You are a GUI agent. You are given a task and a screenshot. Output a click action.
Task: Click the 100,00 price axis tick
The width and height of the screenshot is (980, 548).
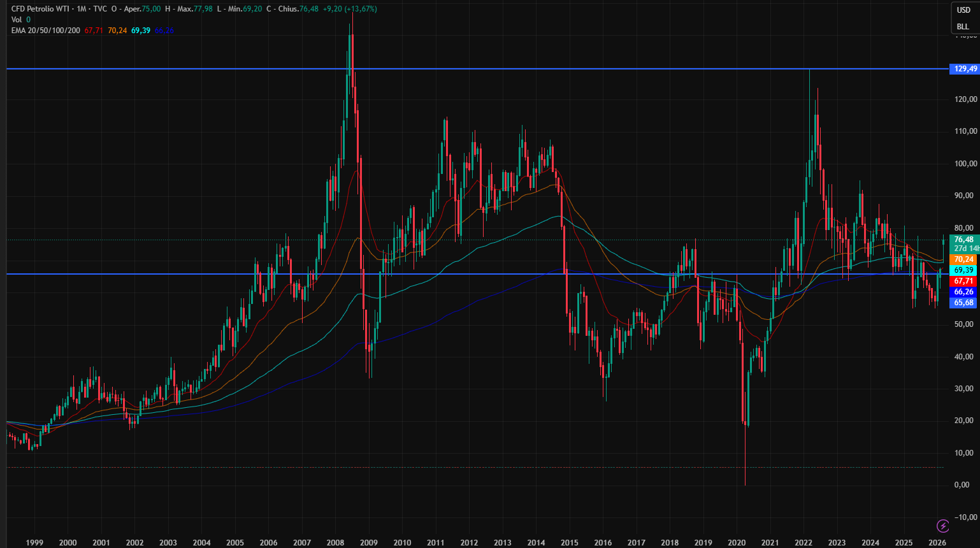click(x=965, y=164)
